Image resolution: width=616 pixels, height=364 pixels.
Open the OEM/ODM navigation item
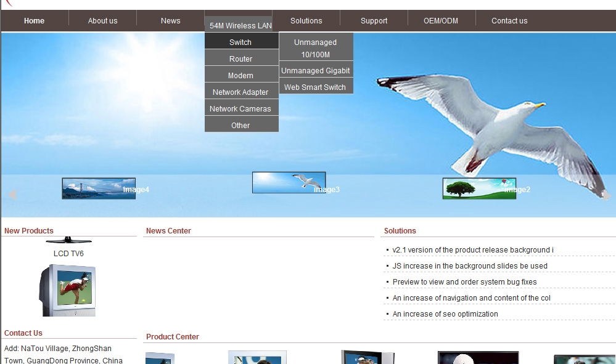441,21
